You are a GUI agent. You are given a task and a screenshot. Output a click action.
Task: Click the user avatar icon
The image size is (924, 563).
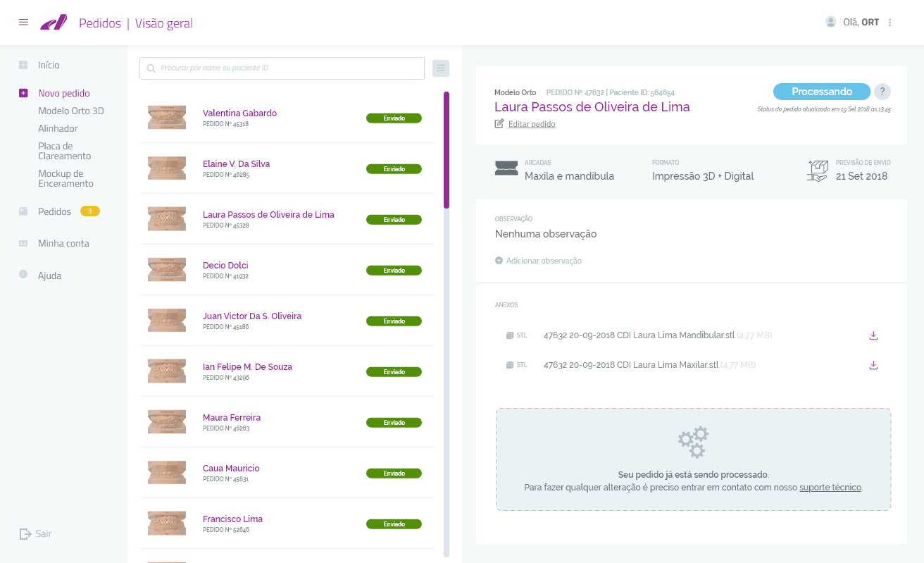[831, 22]
